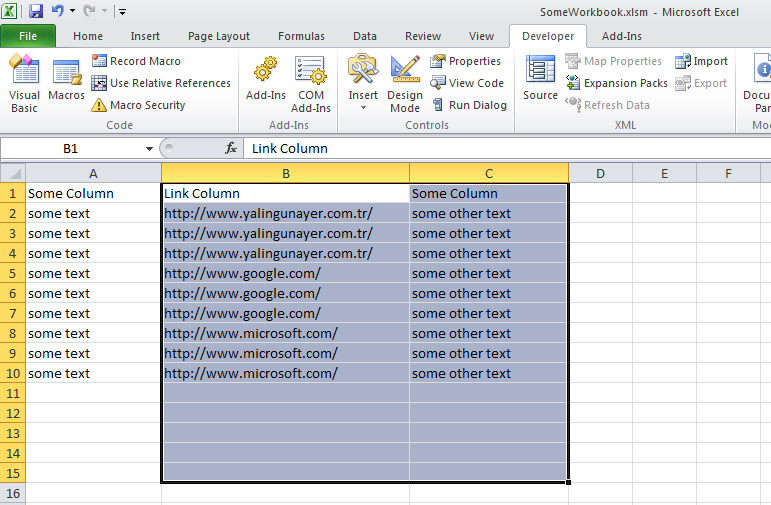Open Expansion Packs
The height and width of the screenshot is (505, 771).
click(x=616, y=83)
